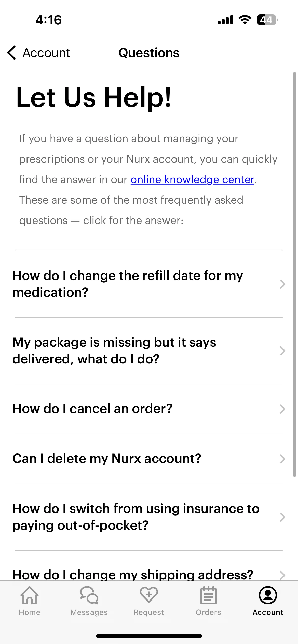Tap the battery indicator in status bar
The width and height of the screenshot is (298, 644).
pos(267,20)
